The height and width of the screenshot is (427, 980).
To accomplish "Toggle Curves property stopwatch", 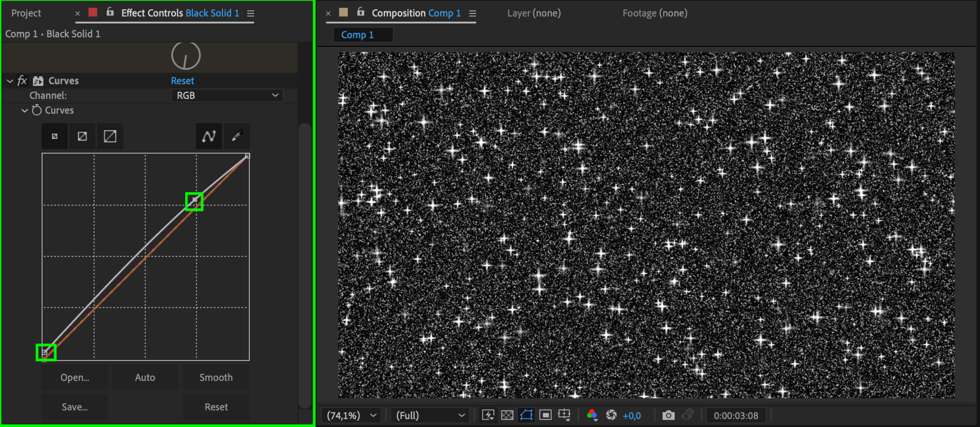I will (37, 110).
